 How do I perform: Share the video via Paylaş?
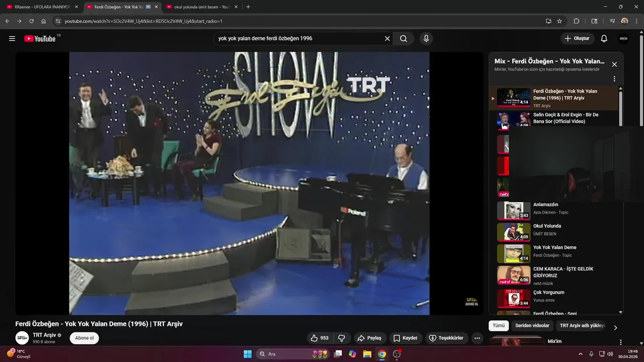click(x=369, y=338)
